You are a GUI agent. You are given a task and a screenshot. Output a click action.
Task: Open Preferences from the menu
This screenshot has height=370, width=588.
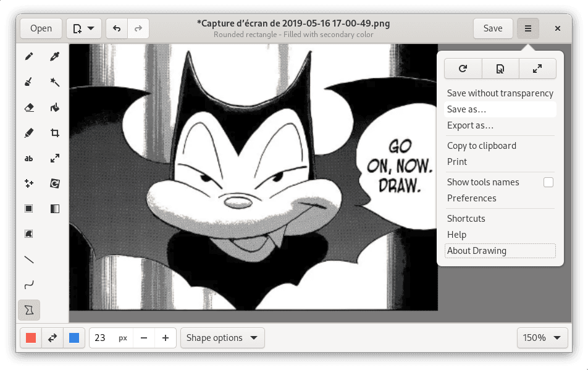tap(472, 198)
